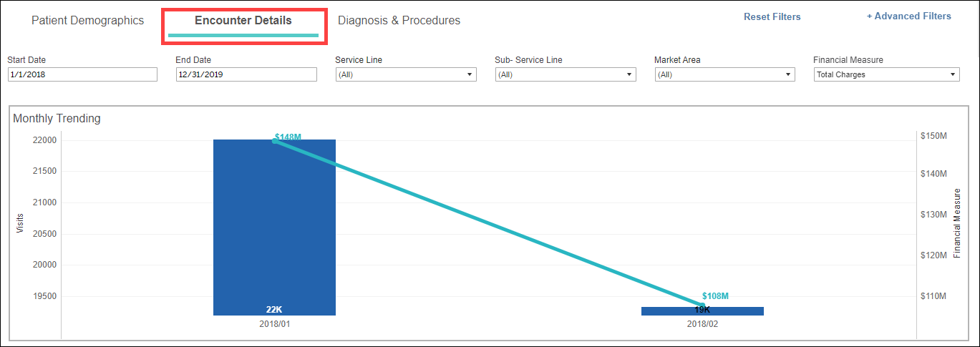Image resolution: width=980 pixels, height=347 pixels.
Task: Open the Market Area dropdown
Action: [725, 74]
